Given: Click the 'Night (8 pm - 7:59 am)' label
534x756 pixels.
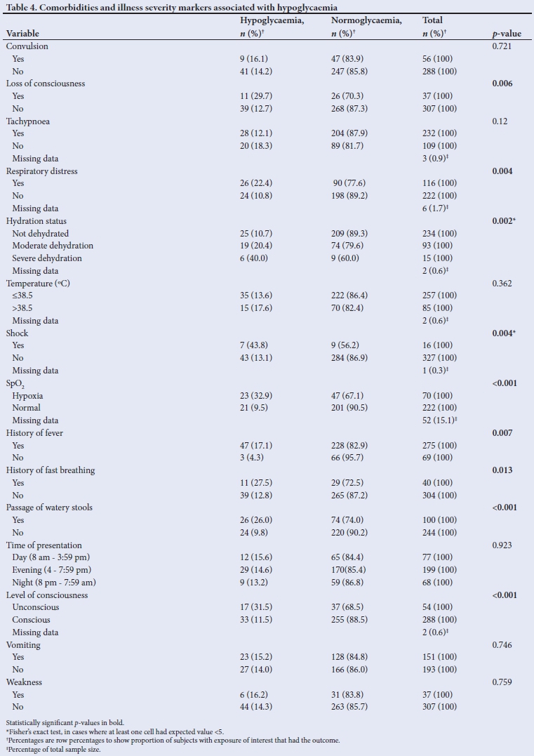Looking at the screenshot, I should pos(54,583).
